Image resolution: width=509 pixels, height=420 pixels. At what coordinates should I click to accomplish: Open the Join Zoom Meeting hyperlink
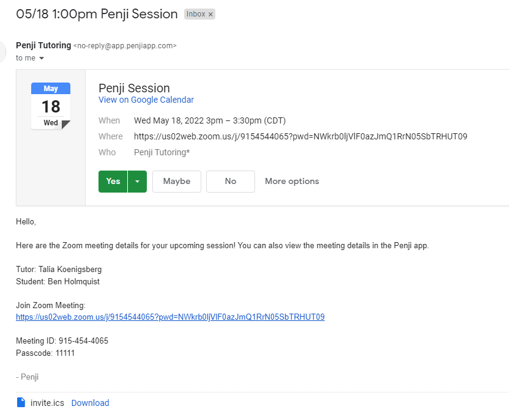click(x=170, y=317)
